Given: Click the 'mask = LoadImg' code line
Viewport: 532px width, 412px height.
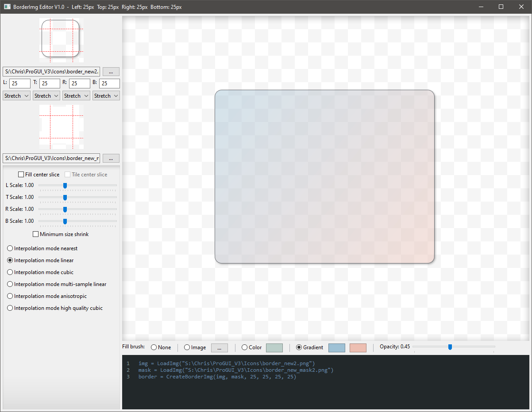Looking at the screenshot, I should coord(236,370).
